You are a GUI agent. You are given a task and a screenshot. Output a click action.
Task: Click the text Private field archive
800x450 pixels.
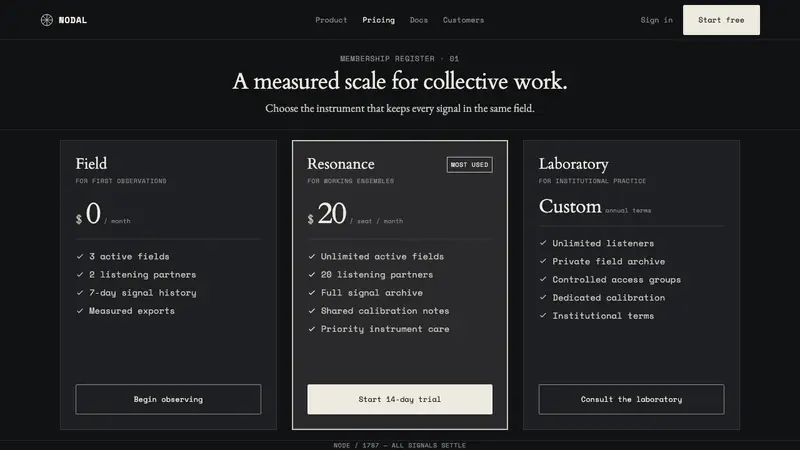coord(609,261)
